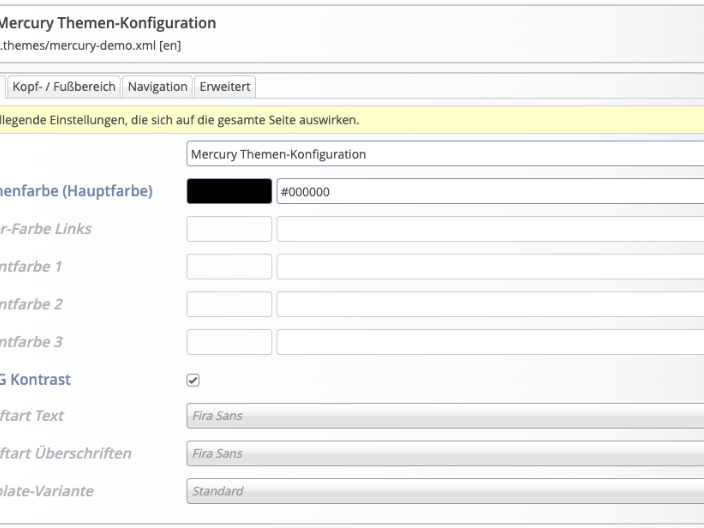Click the Akzentfarbe 1 hex input field
704x528 pixels.
[x=490, y=267]
